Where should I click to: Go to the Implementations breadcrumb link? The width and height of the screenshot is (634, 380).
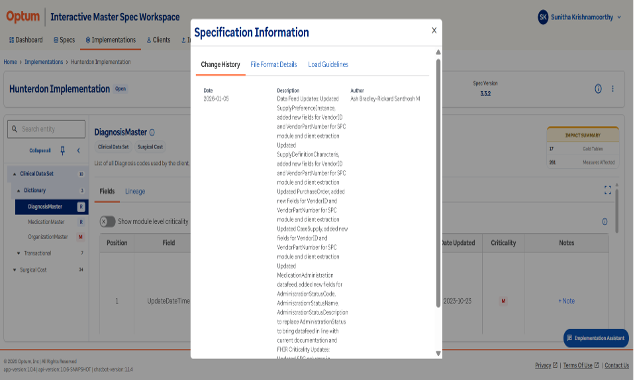[x=44, y=62]
